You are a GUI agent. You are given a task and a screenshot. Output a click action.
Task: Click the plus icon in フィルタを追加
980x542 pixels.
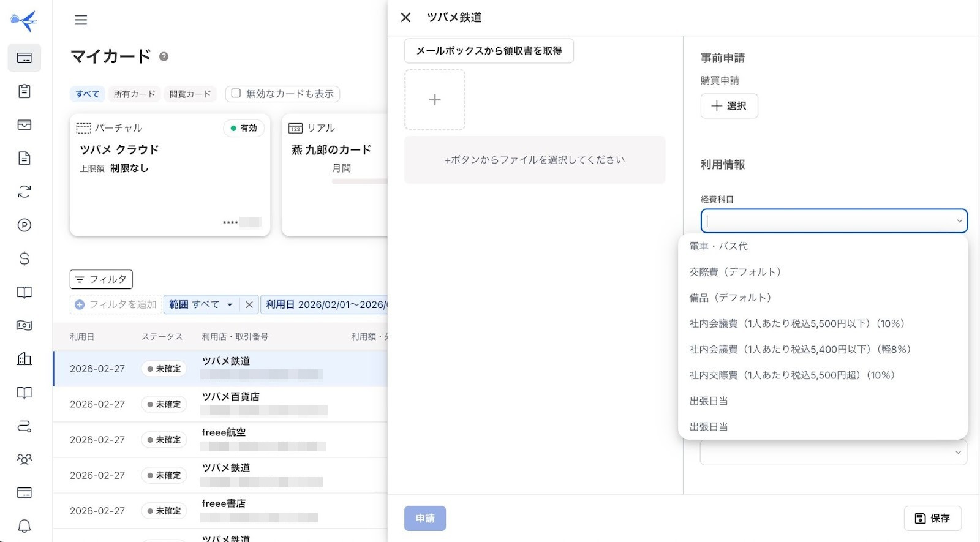[80, 304]
